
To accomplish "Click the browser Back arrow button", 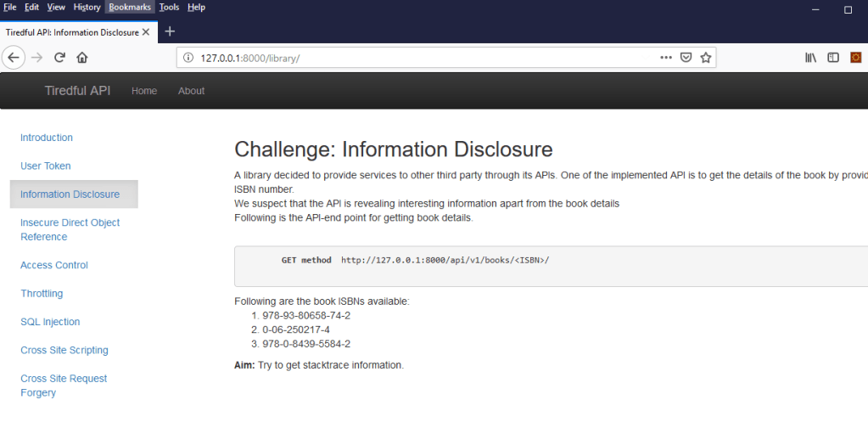I will (x=14, y=58).
